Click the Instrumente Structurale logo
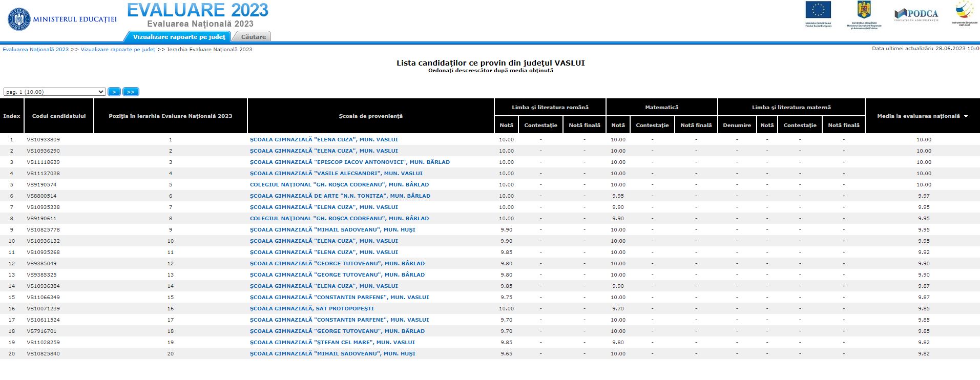The image size is (980, 380). (965, 13)
